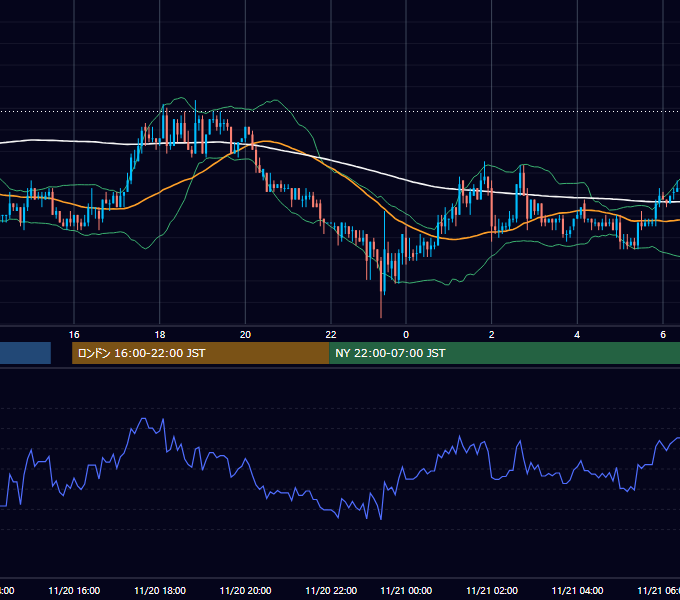680x600 pixels.
Task: Click the 11/20 22:00 time label
Action: point(331,590)
